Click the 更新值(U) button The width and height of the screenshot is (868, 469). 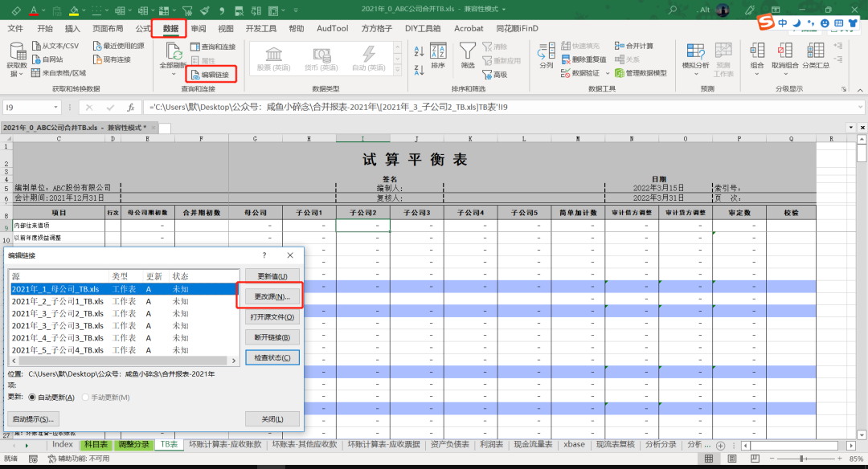coord(272,276)
